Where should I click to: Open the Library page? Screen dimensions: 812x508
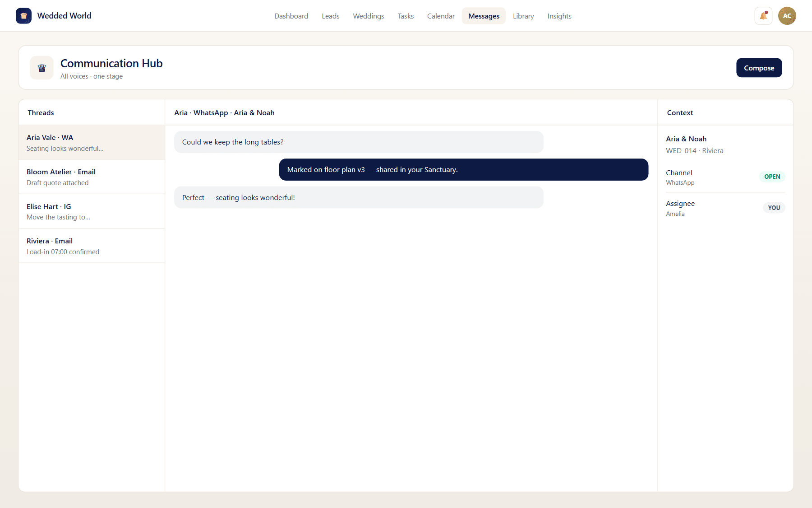coord(523,16)
